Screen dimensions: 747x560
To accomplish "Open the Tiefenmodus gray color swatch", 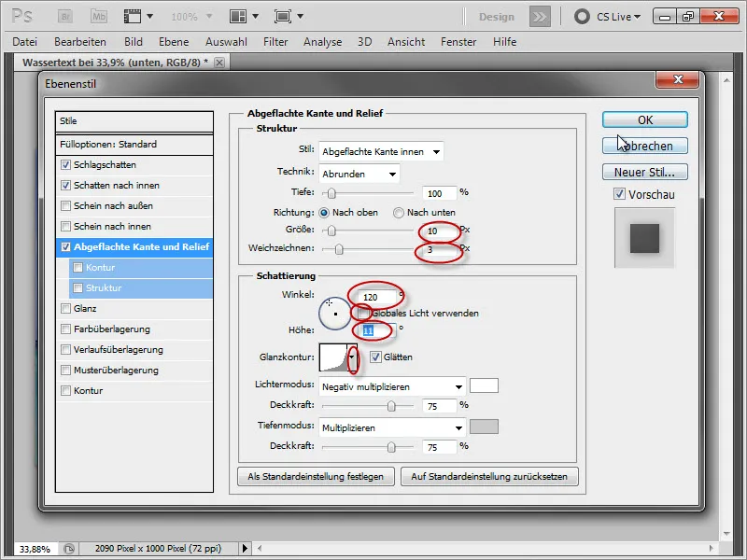I will click(484, 427).
